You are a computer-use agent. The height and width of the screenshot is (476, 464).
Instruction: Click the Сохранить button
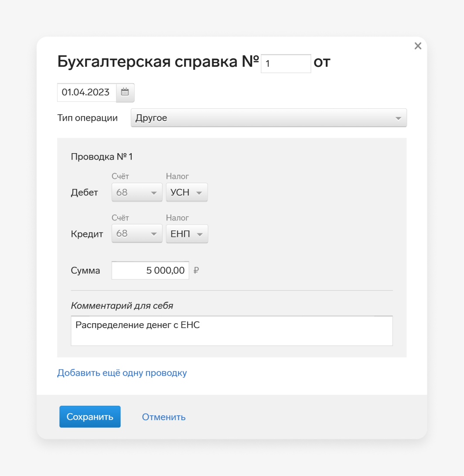coord(90,417)
